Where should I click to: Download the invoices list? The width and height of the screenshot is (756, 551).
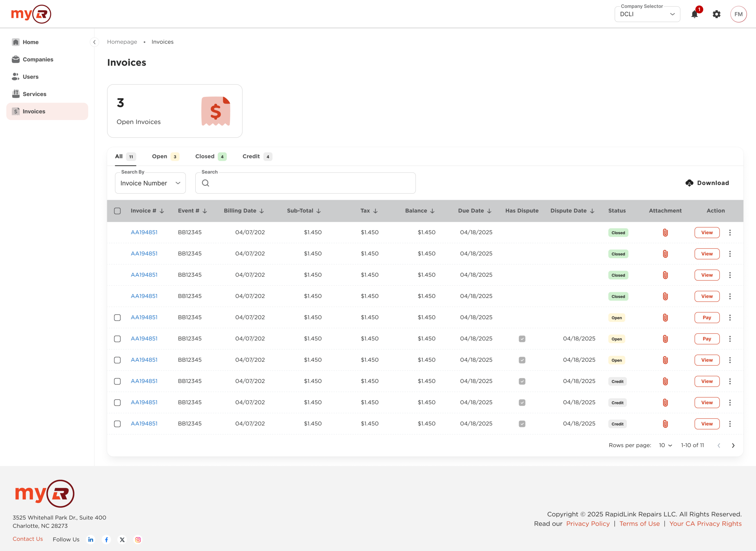tap(707, 183)
